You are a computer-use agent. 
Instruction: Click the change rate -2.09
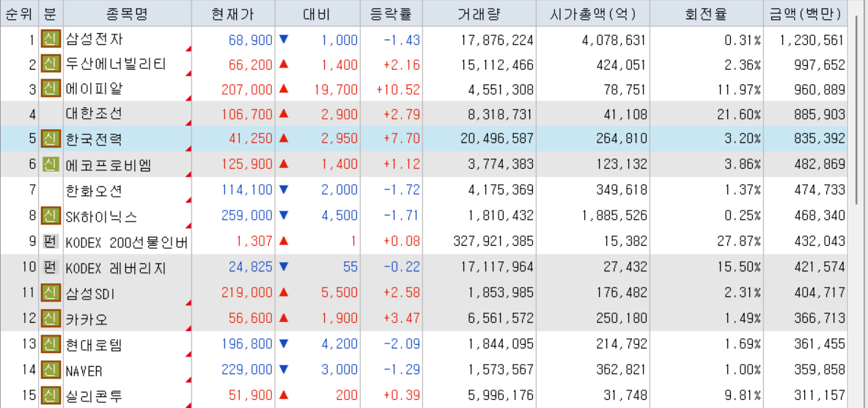coord(402,344)
